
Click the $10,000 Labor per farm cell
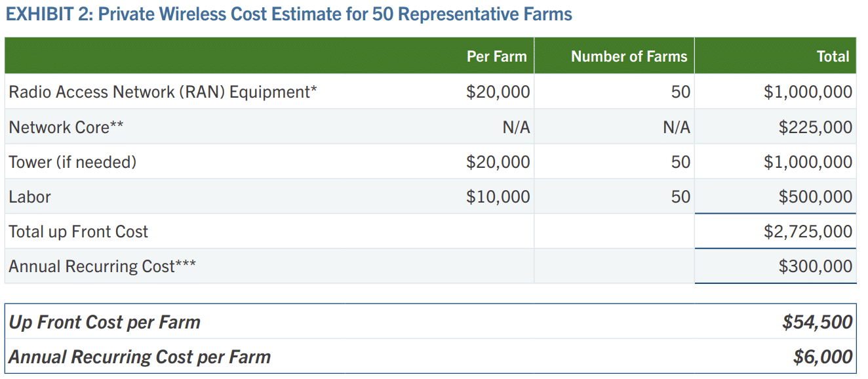(x=498, y=197)
